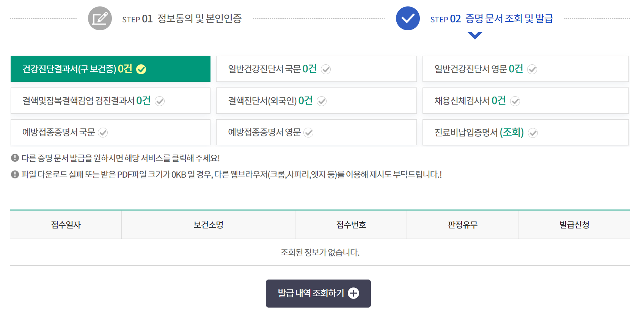Click the check icon on 일반건강진단서 영문
The width and height of the screenshot is (644, 314).
tap(533, 70)
